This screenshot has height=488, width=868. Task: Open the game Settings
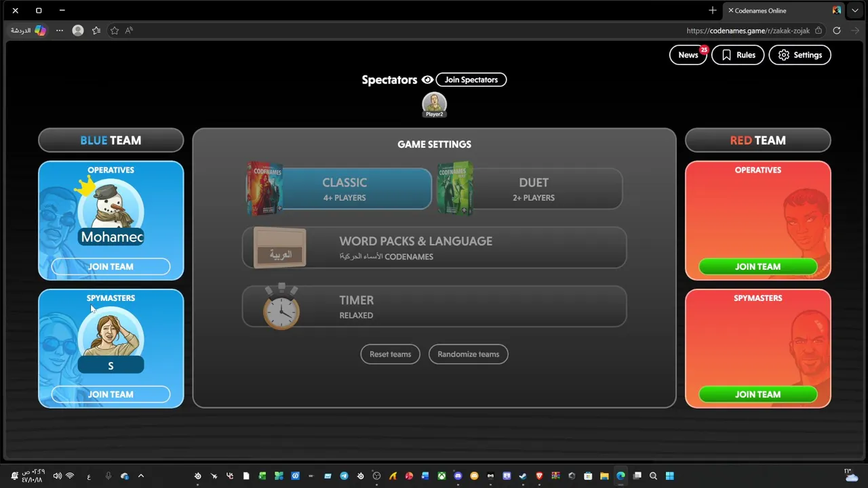point(800,55)
